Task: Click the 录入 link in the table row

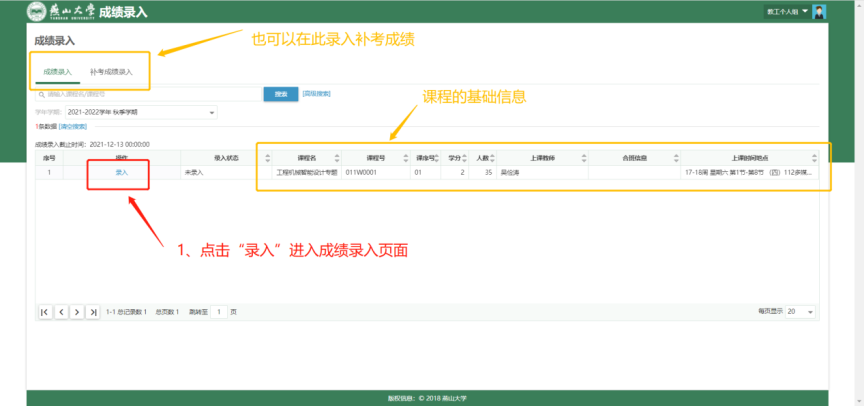Action: click(121, 172)
